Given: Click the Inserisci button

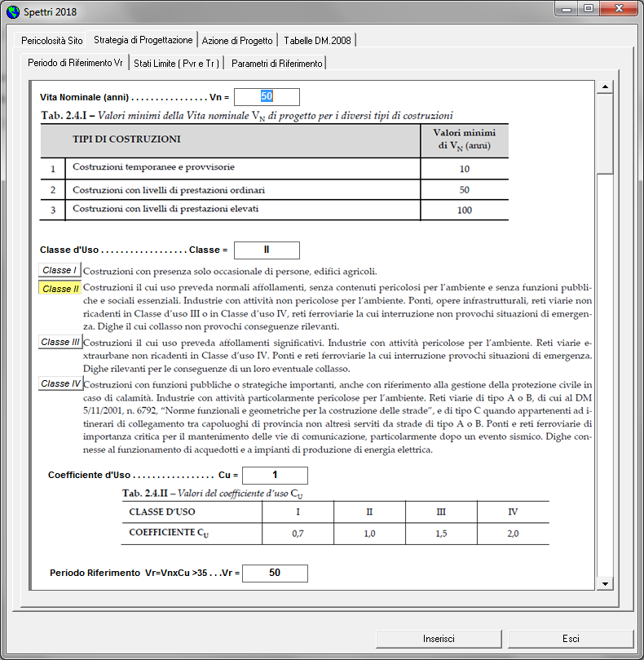Looking at the screenshot, I should [x=439, y=639].
